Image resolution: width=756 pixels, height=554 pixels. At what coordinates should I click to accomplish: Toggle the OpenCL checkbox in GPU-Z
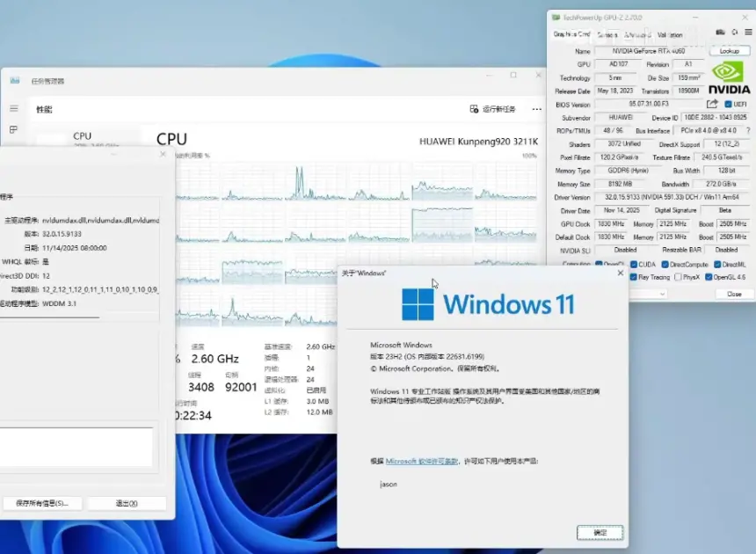[x=599, y=264]
